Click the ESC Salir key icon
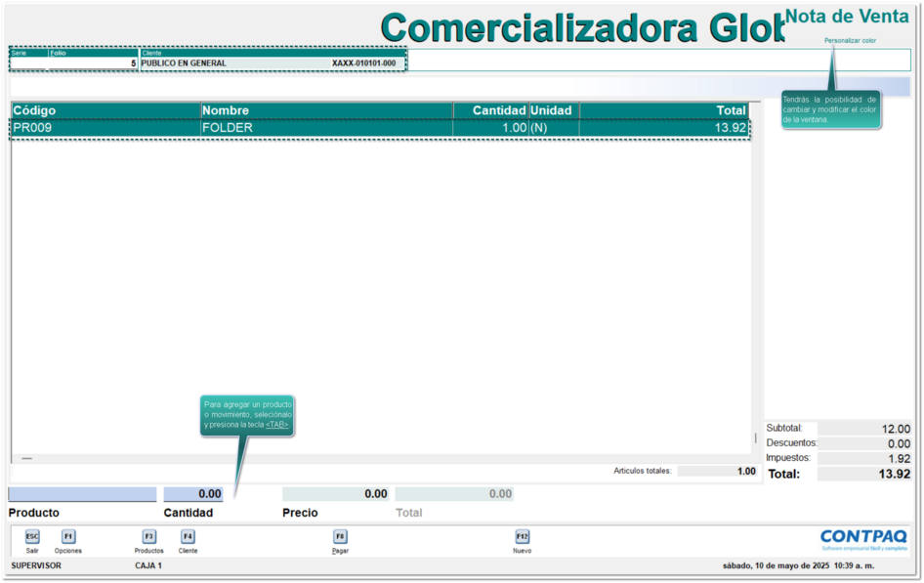The width and height of the screenshot is (924, 583). coord(32,536)
